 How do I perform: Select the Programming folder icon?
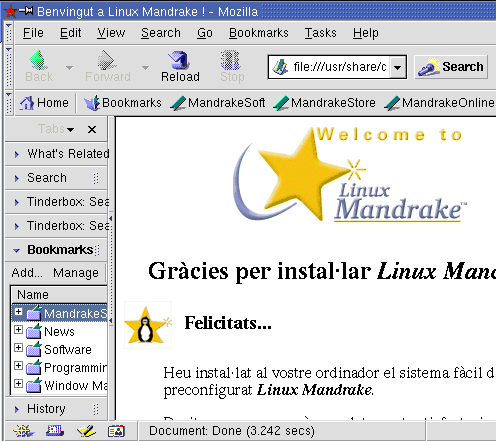pyautogui.click(x=34, y=367)
